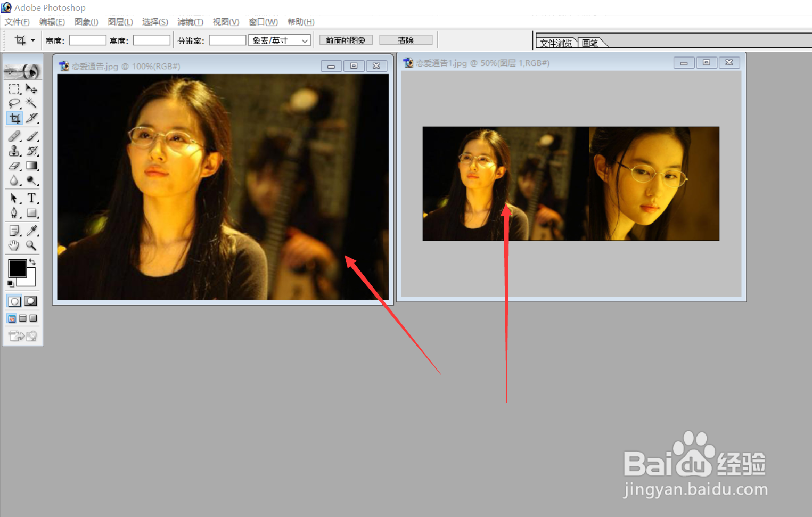This screenshot has width=812, height=517.
Task: Click the foreground color swatch
Action: pyautogui.click(x=17, y=268)
